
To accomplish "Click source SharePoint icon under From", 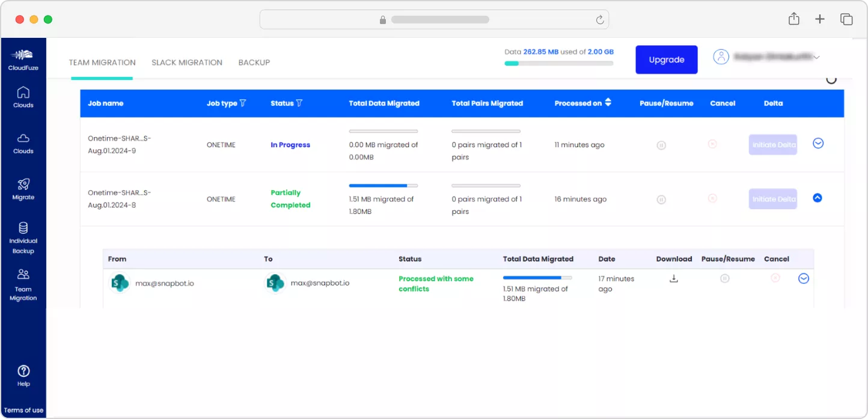I will coord(120,283).
